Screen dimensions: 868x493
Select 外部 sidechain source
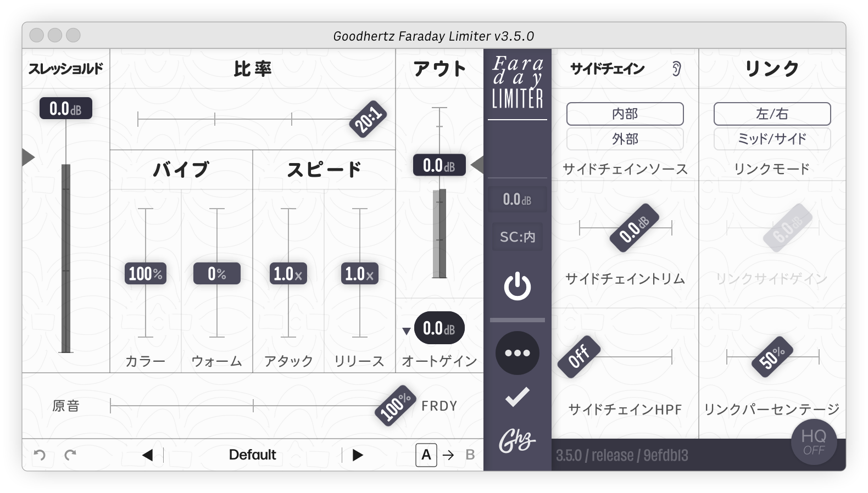(x=625, y=139)
